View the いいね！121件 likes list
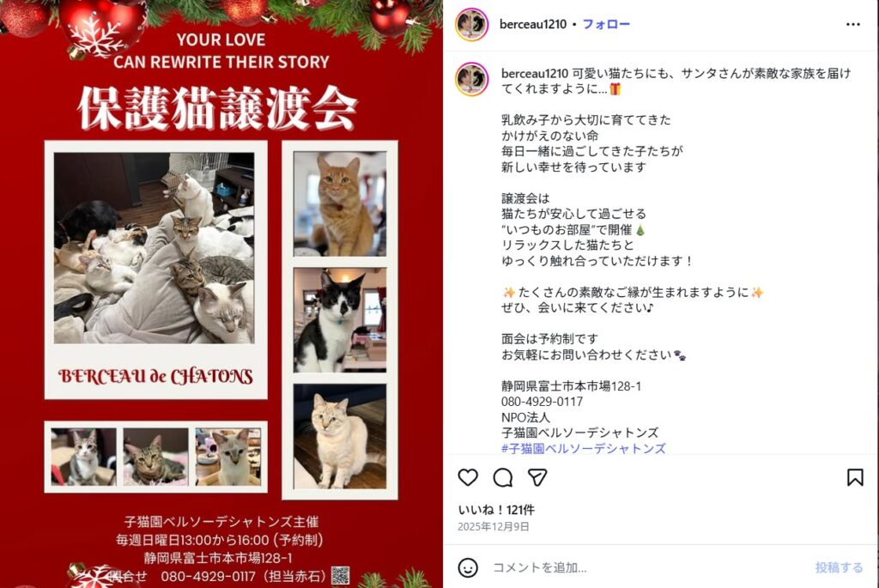The image size is (879, 588). tap(496, 510)
